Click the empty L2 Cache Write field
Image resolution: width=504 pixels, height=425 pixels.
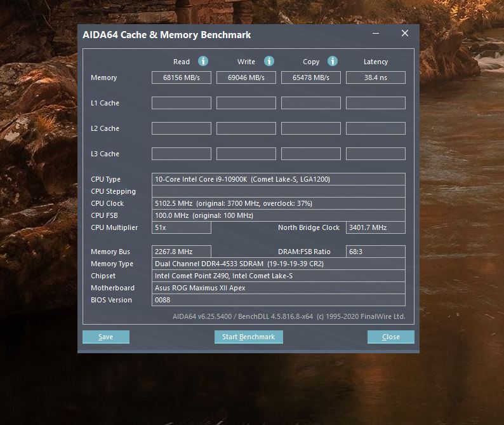[246, 128]
